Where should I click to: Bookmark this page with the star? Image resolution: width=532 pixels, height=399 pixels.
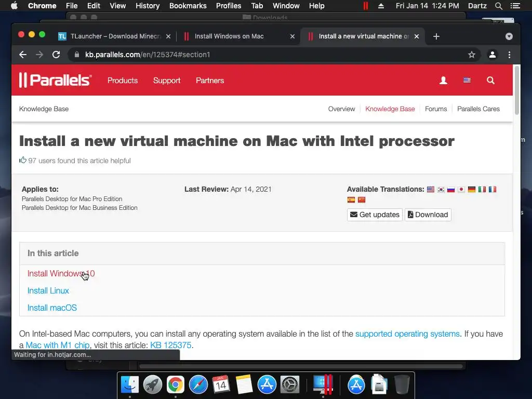click(472, 55)
